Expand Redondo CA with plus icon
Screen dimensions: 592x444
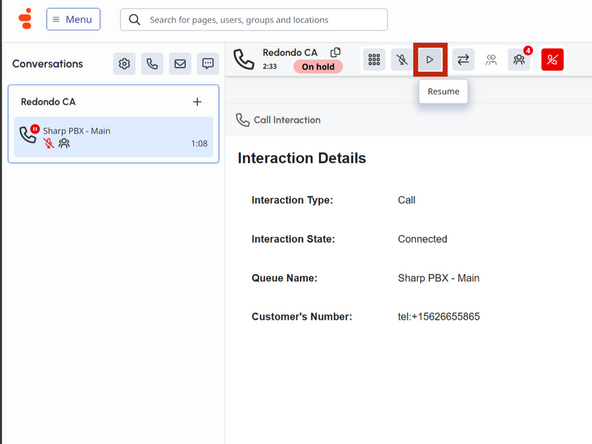tap(197, 102)
